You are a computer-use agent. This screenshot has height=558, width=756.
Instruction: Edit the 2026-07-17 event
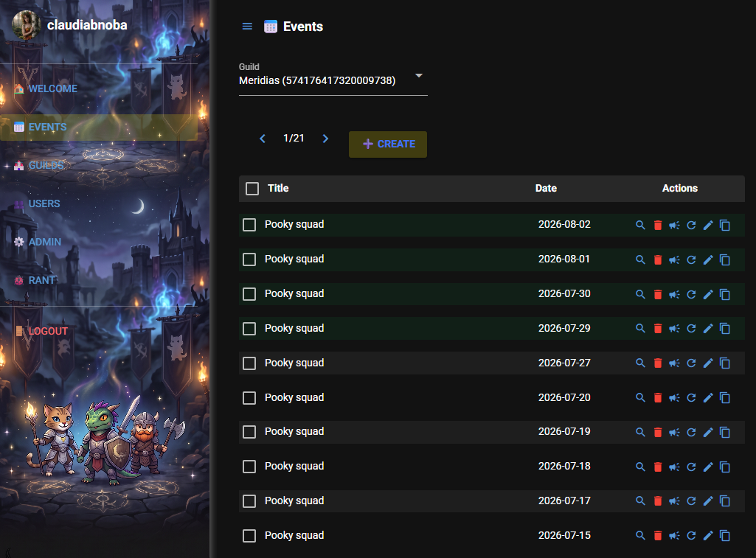click(x=708, y=501)
